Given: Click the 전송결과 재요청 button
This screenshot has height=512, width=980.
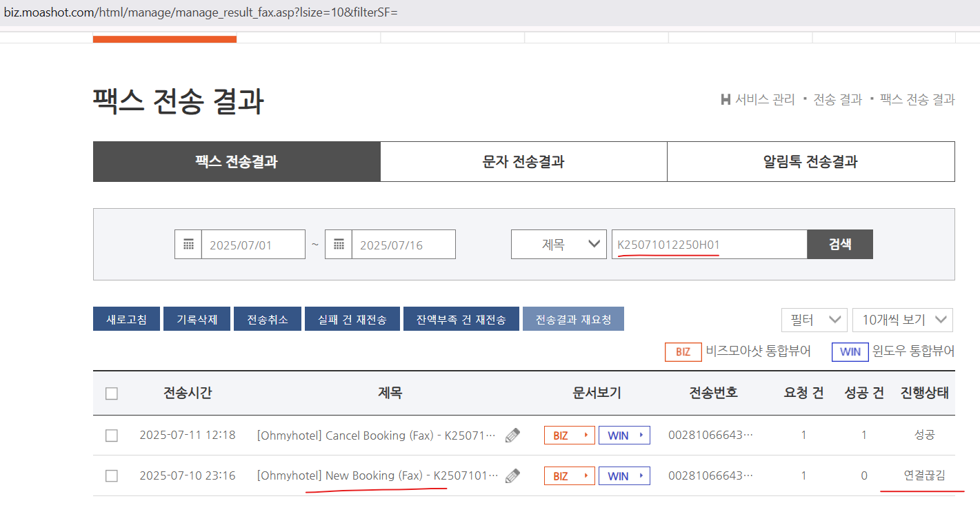Looking at the screenshot, I should pyautogui.click(x=574, y=320).
